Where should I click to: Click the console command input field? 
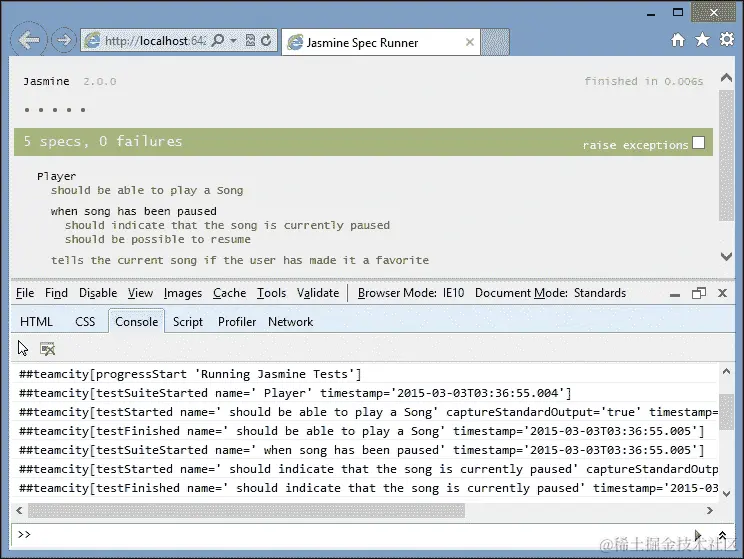click(x=351, y=535)
